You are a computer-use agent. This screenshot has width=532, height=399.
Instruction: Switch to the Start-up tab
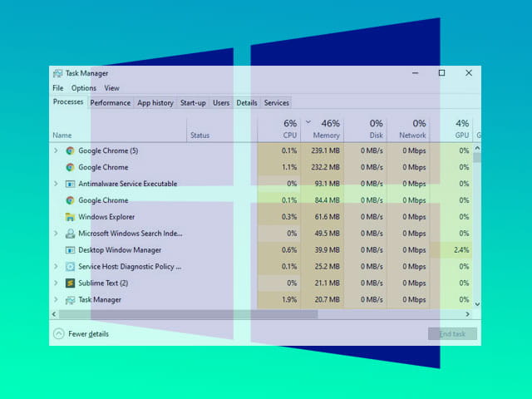[x=193, y=103]
